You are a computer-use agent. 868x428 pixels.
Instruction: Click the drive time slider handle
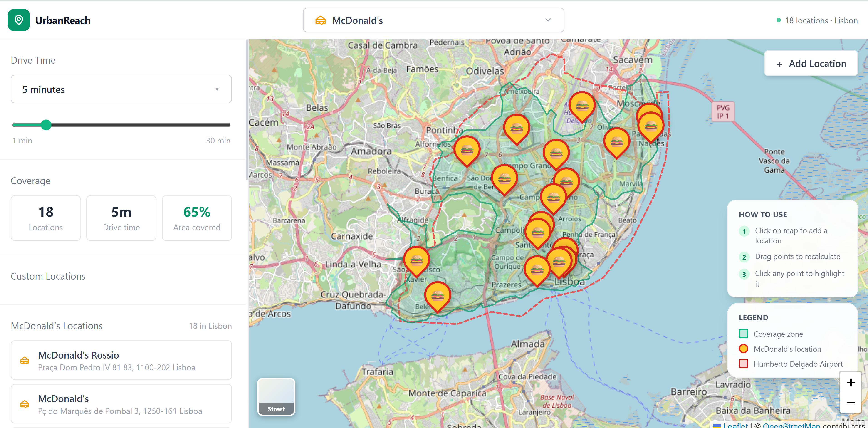tap(46, 125)
